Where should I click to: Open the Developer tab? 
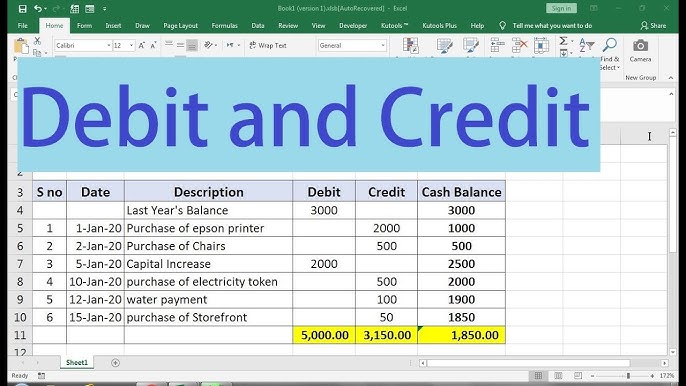pos(353,26)
